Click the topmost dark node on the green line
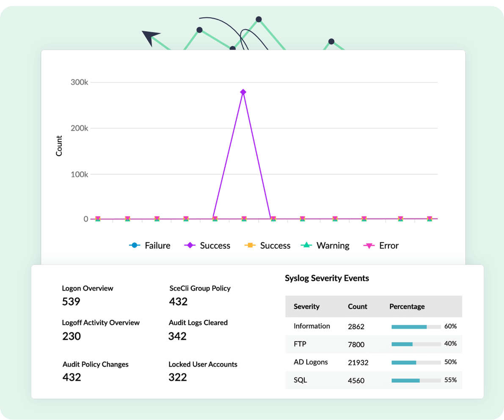The image size is (504, 420). (259, 19)
